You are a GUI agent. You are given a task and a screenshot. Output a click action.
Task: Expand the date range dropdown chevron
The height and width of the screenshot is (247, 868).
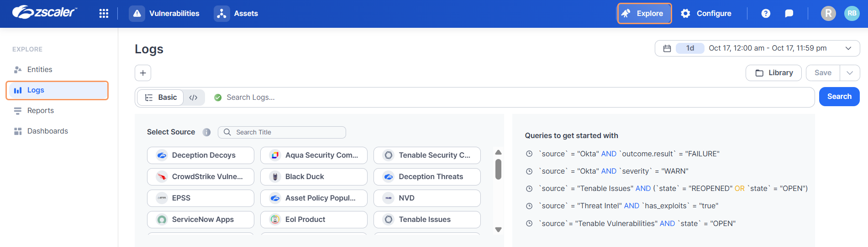[848, 48]
